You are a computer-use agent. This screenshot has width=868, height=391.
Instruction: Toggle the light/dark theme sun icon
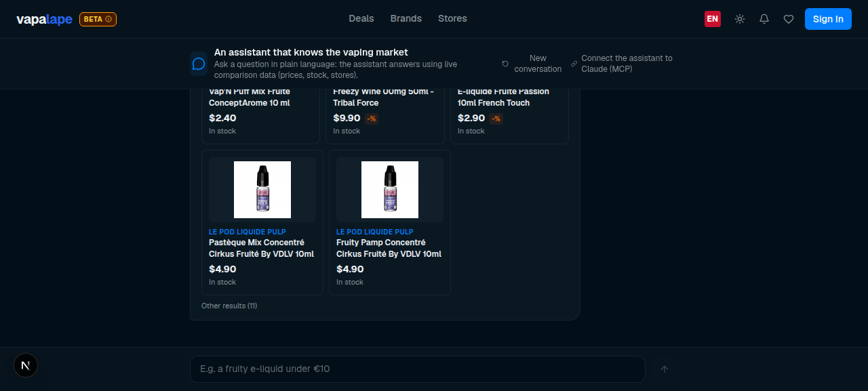click(x=740, y=19)
